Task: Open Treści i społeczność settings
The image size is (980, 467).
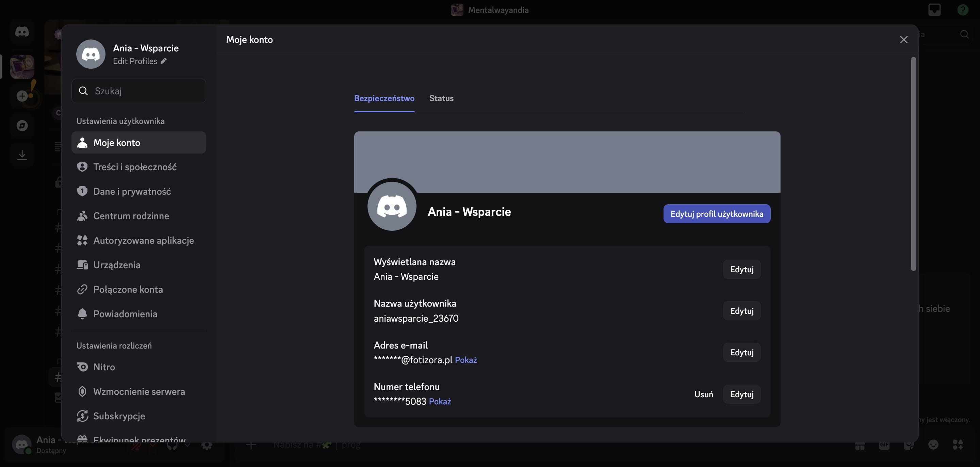Action: coord(139,167)
